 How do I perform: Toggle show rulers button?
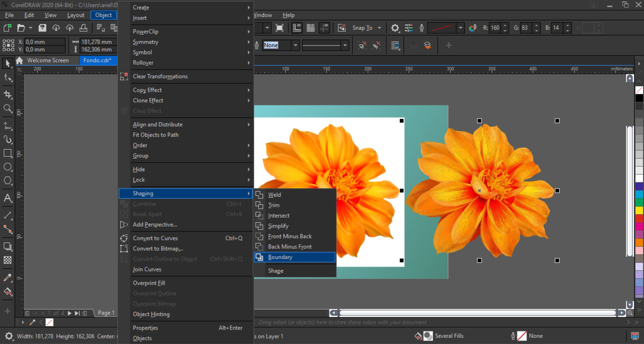(297, 28)
